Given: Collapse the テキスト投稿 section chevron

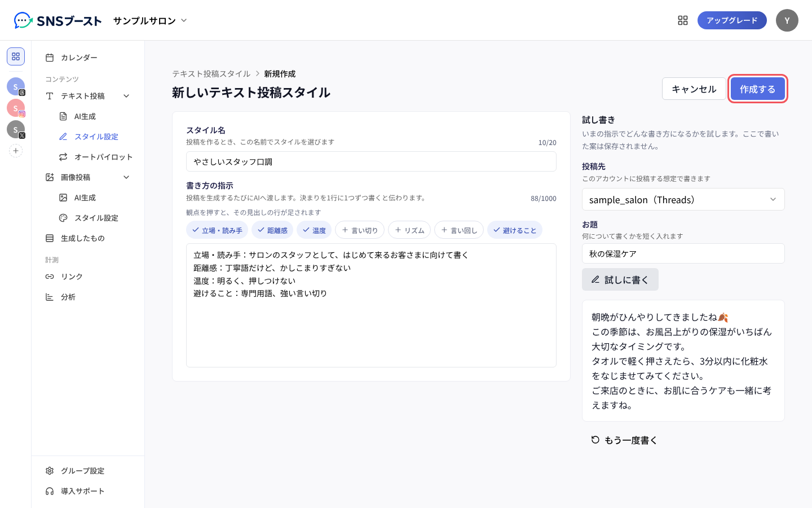Looking at the screenshot, I should coord(126,96).
